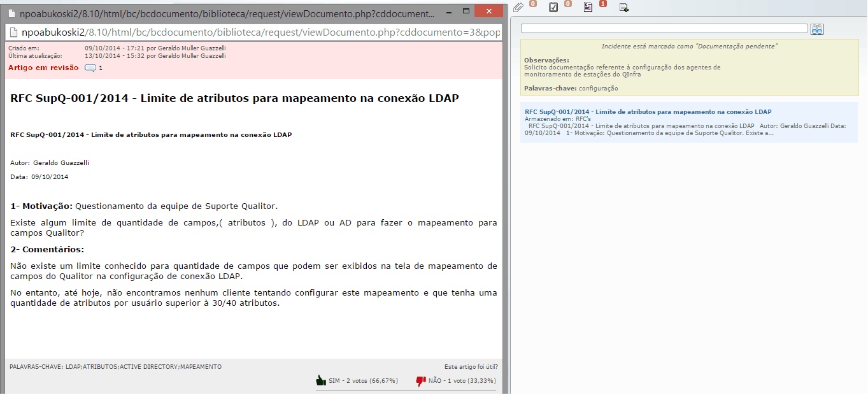
Task: Click the 'Documentação pendente' incident notice
Action: [689, 47]
